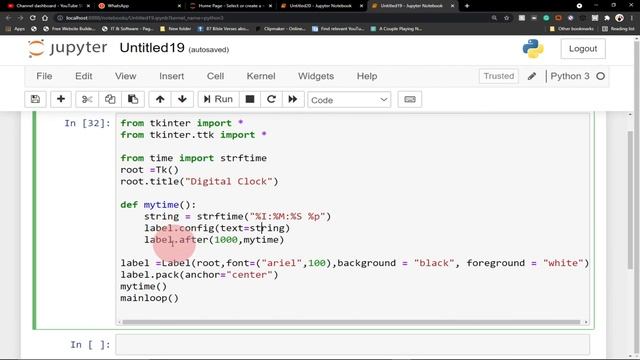Image resolution: width=640 pixels, height=360 pixels.
Task: Open the cell type dropdown showing Code
Action: 349,100
